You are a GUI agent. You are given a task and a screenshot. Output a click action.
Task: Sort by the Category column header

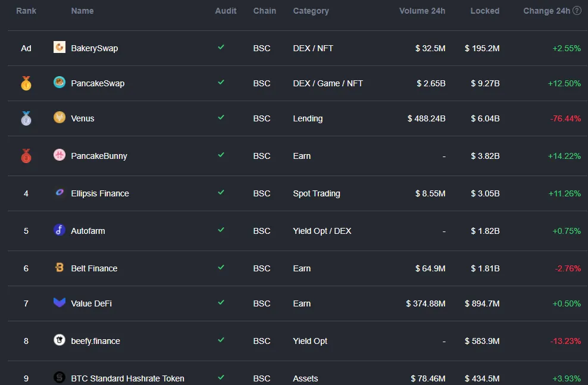tap(311, 11)
